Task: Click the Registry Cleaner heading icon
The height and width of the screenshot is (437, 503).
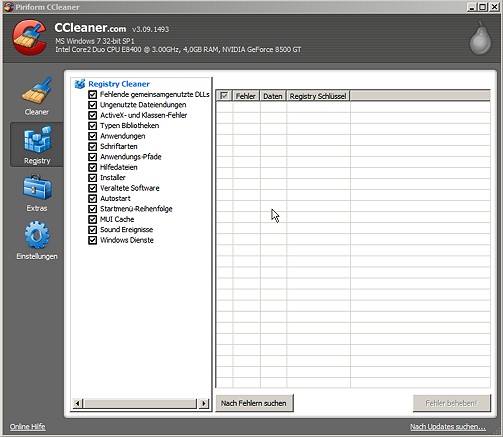Action: click(x=80, y=84)
